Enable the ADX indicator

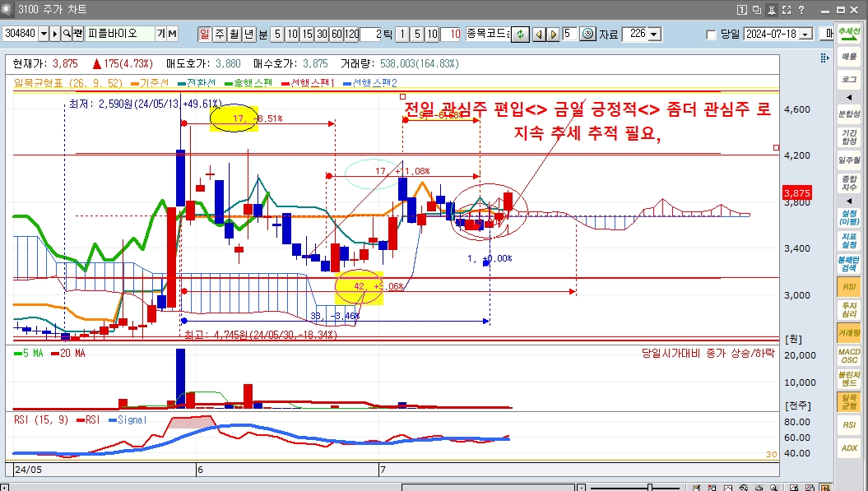(849, 448)
